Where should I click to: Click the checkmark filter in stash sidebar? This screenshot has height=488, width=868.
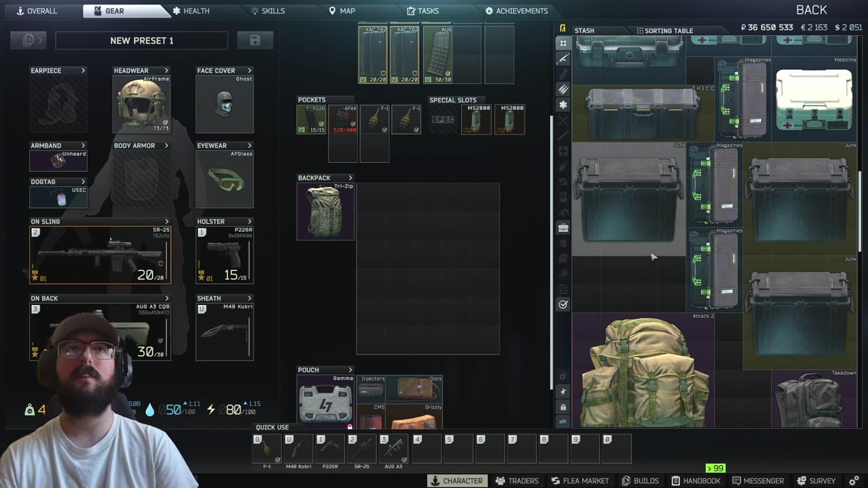563,304
